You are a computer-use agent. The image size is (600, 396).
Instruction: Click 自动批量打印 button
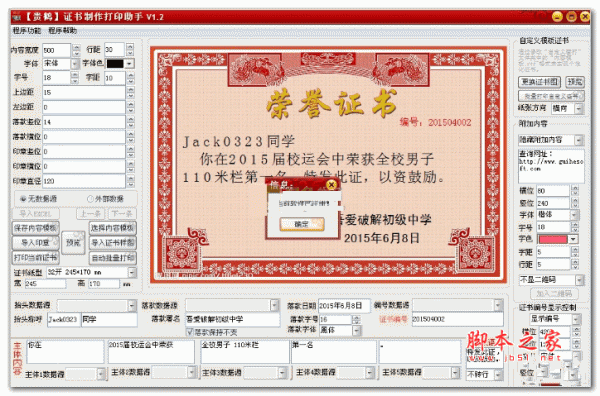[x=113, y=258]
